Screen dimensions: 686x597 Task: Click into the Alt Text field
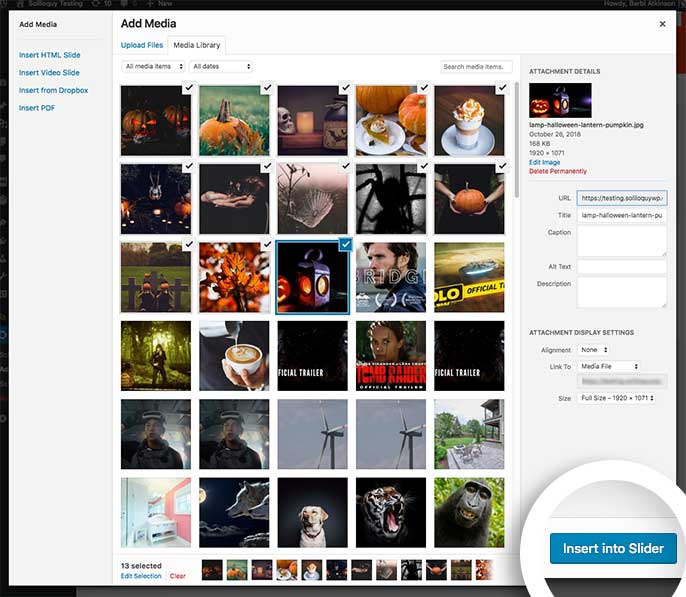coord(622,266)
